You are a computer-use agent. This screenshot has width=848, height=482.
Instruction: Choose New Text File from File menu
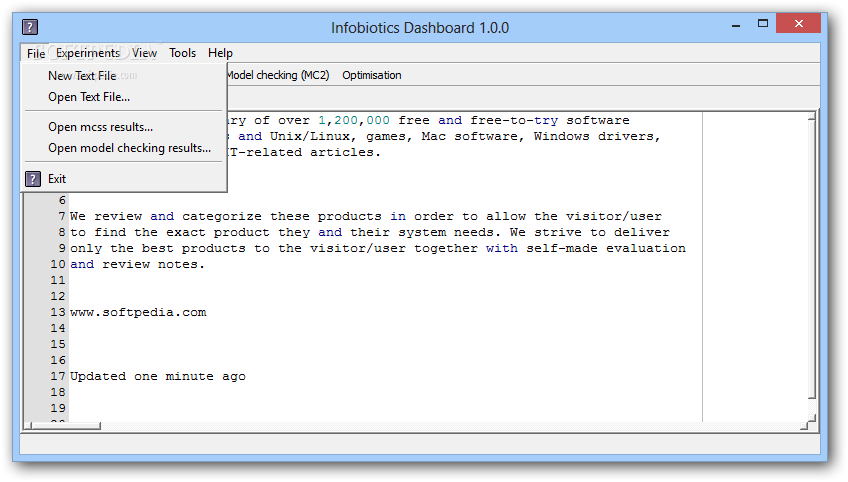point(124,76)
